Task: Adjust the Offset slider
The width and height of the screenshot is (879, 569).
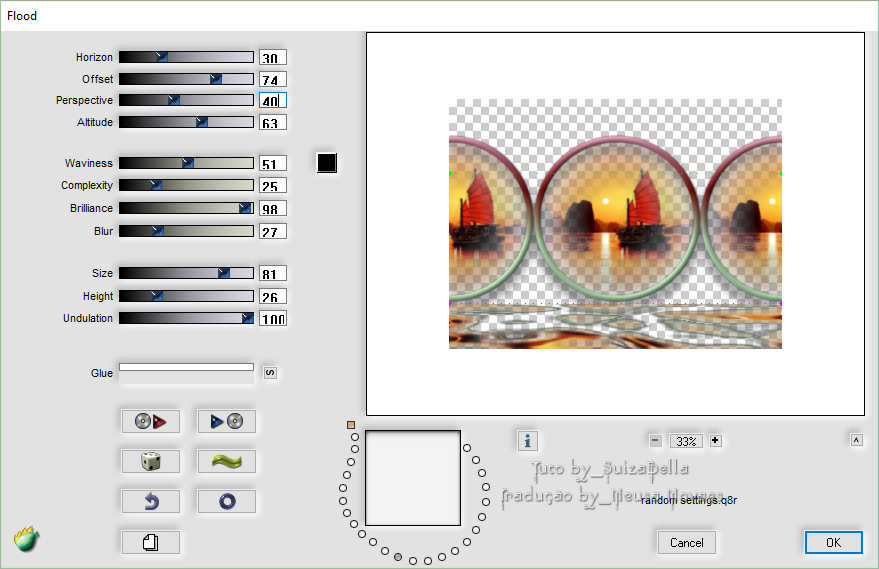Action: (x=186, y=79)
